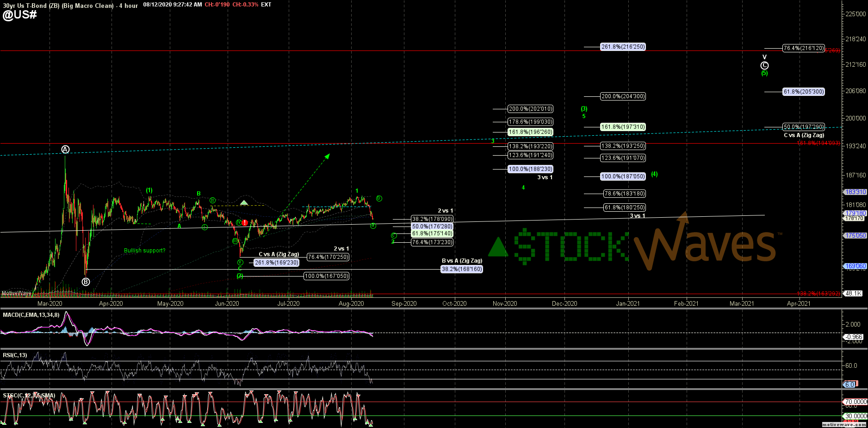Select the circled B wave label at the March low
The height and width of the screenshot is (428, 868).
pos(86,281)
